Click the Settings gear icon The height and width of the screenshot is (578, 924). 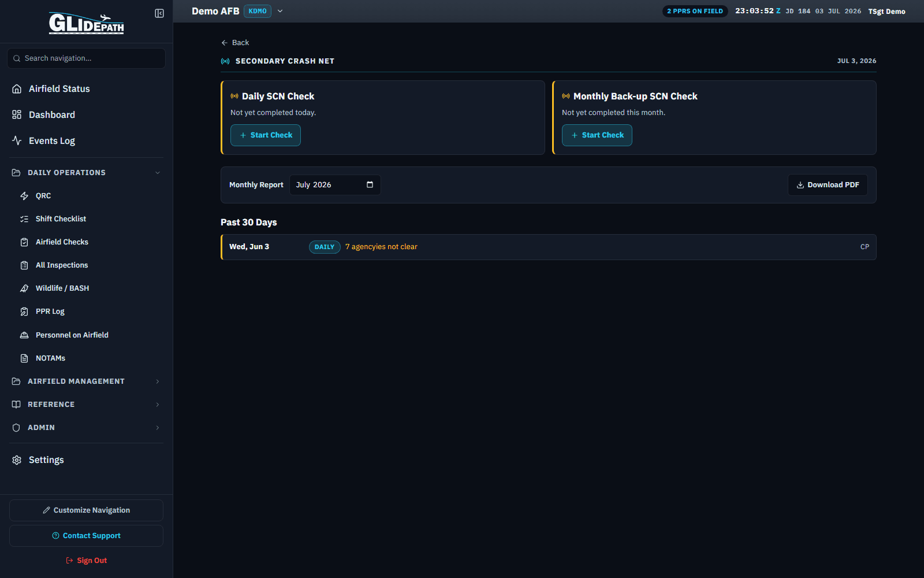tap(17, 460)
